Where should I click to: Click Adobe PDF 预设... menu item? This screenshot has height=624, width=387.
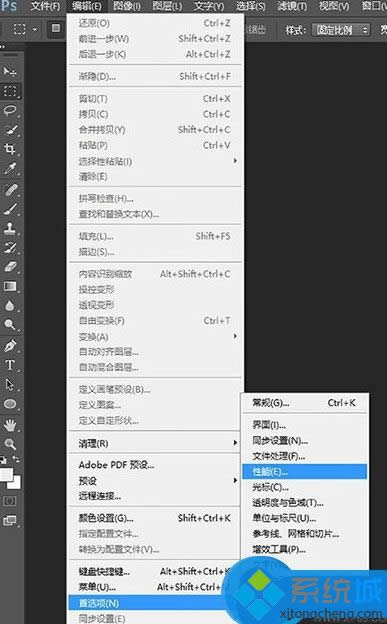(x=155, y=465)
